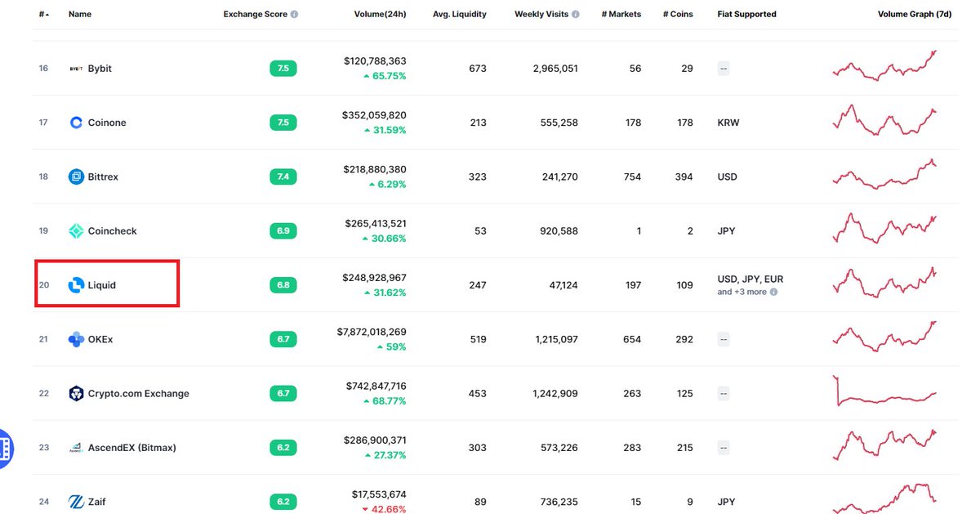Sort by the # Coins column header
The image size is (980, 514).
[678, 14]
